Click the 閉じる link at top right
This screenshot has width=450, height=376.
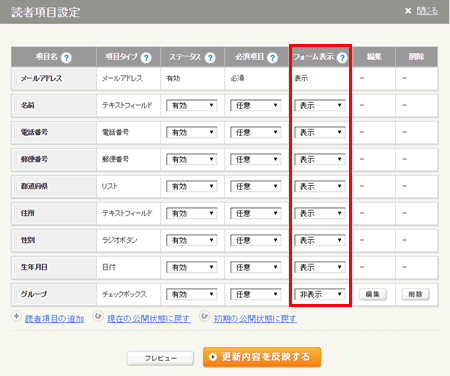427,11
